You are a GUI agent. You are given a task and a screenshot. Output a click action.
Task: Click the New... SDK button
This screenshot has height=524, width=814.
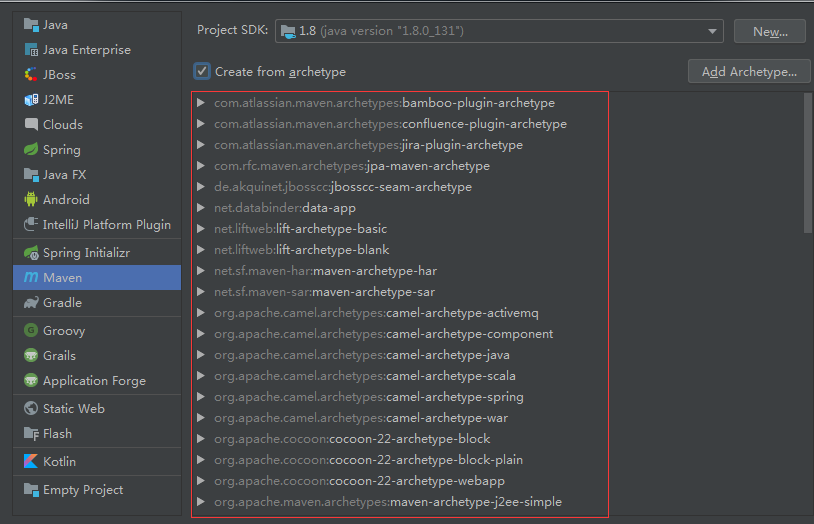pos(770,31)
